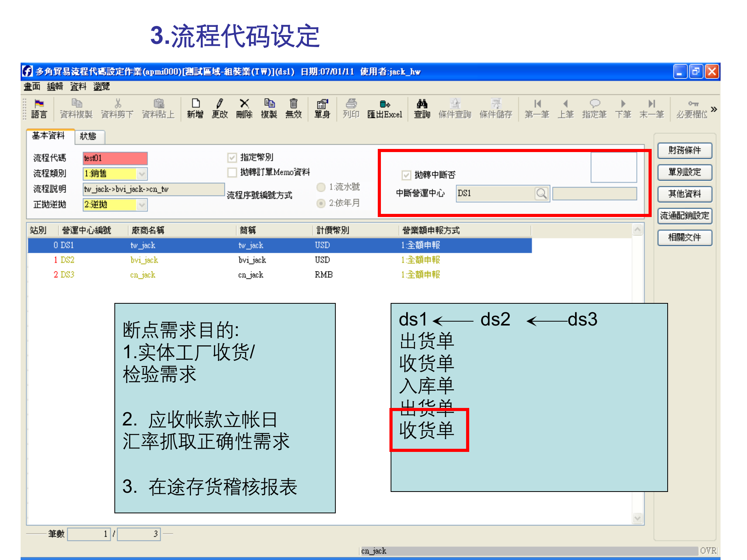Open 查詢 using the binoculars icon
This screenshot has width=747, height=560.
(x=421, y=109)
